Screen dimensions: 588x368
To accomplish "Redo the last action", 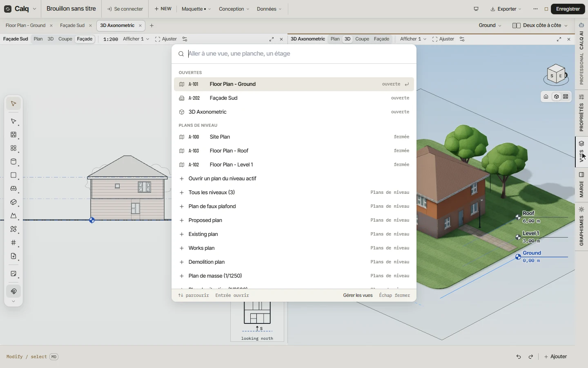I will [x=531, y=357].
